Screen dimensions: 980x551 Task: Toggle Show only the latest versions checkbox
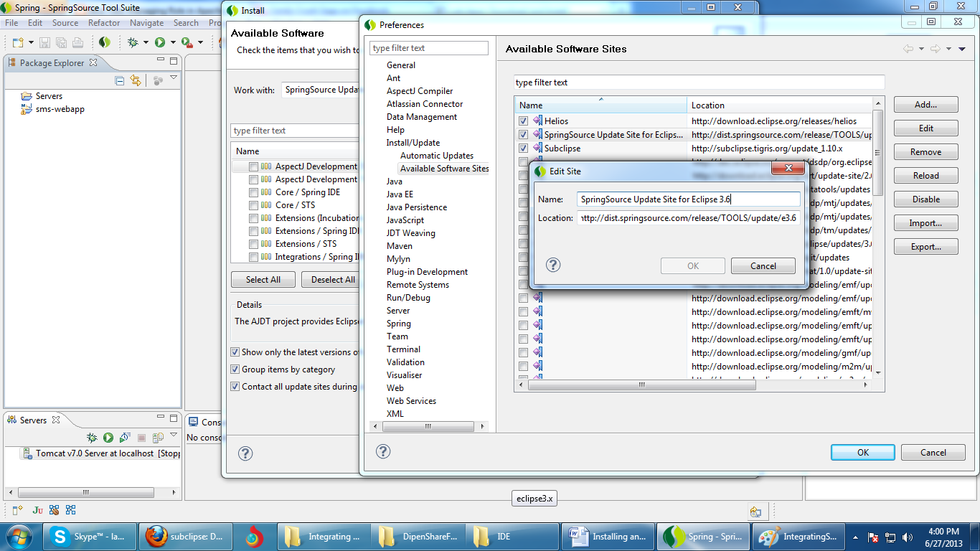click(235, 352)
